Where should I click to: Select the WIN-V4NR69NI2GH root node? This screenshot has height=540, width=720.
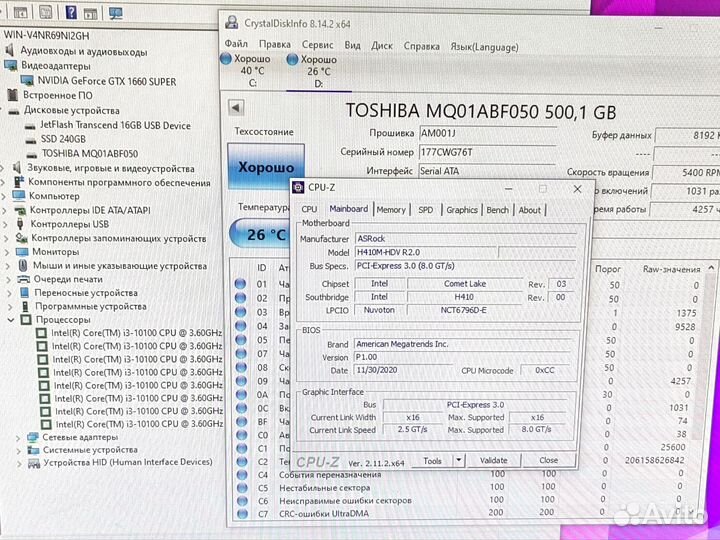(46, 35)
